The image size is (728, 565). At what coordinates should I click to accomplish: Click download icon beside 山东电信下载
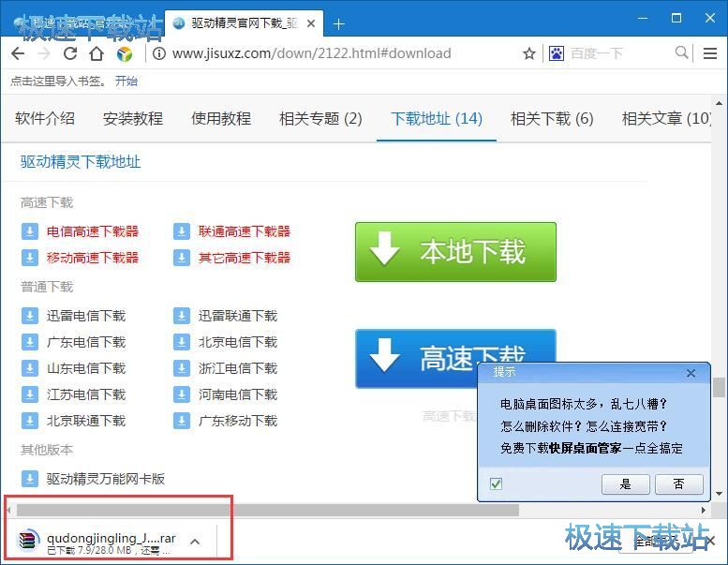(x=30, y=368)
